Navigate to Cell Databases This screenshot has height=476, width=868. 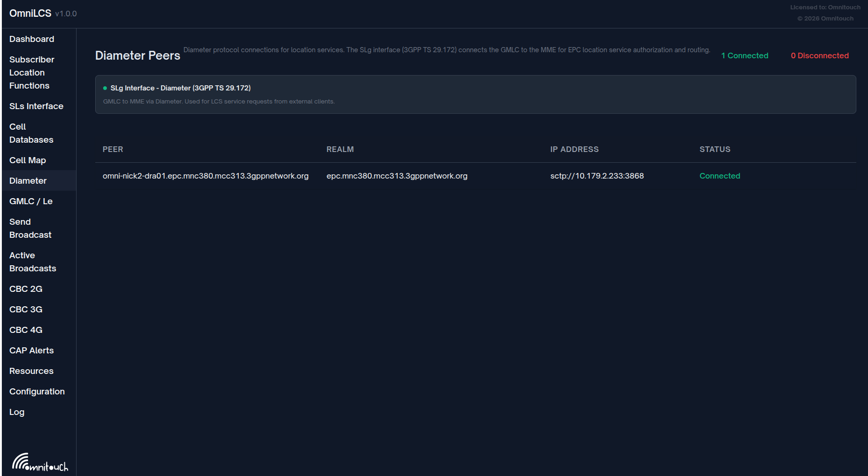click(x=31, y=133)
